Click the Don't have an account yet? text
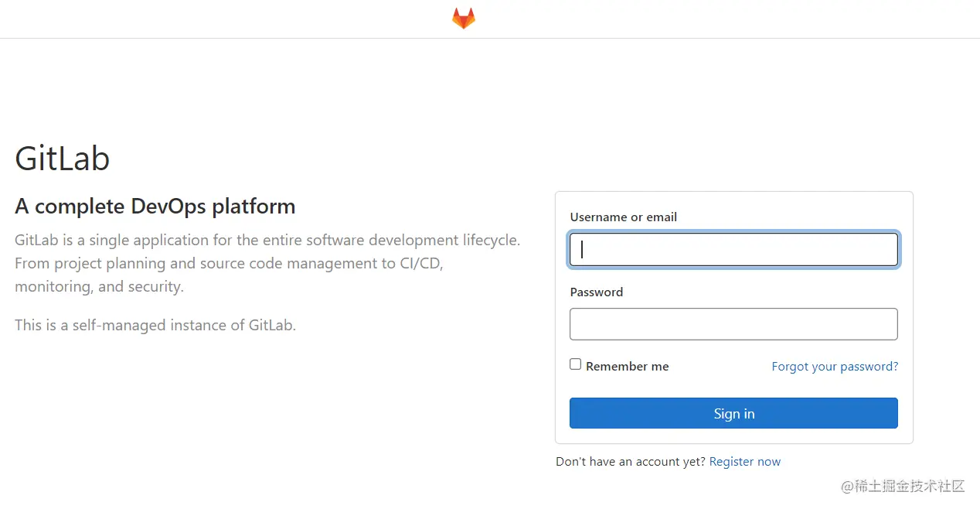980x509 pixels. 631,462
